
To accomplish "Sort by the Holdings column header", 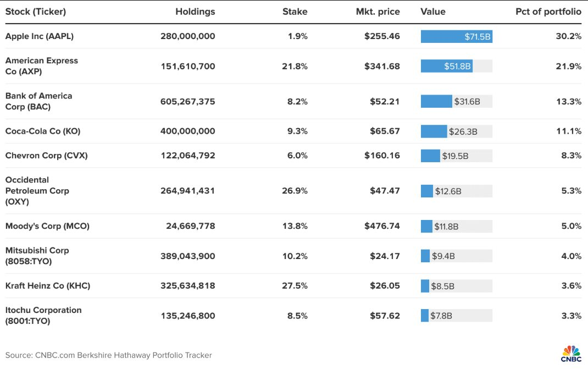I will tap(195, 12).
